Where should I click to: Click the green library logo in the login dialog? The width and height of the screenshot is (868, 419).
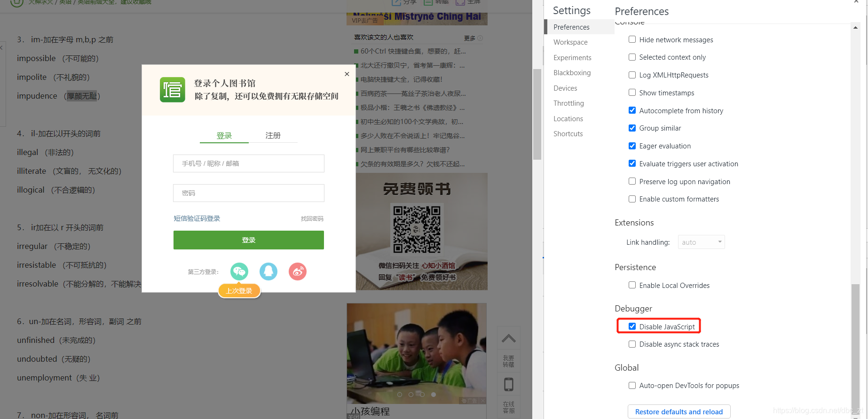173,89
